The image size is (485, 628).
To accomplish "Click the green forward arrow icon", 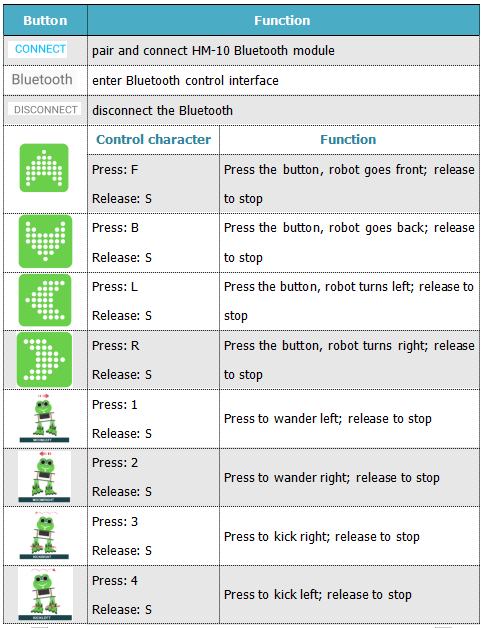I will tap(44, 168).
